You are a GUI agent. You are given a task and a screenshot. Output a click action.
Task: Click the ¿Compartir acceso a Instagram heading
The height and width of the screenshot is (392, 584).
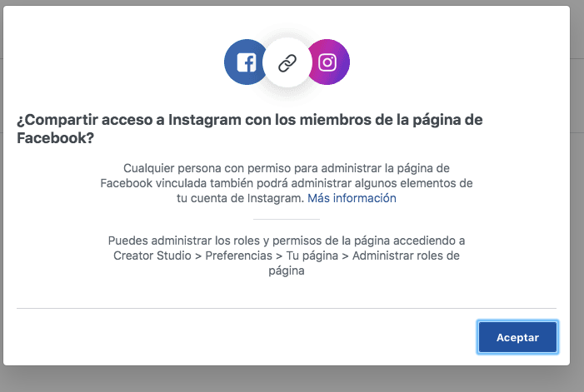point(250,129)
